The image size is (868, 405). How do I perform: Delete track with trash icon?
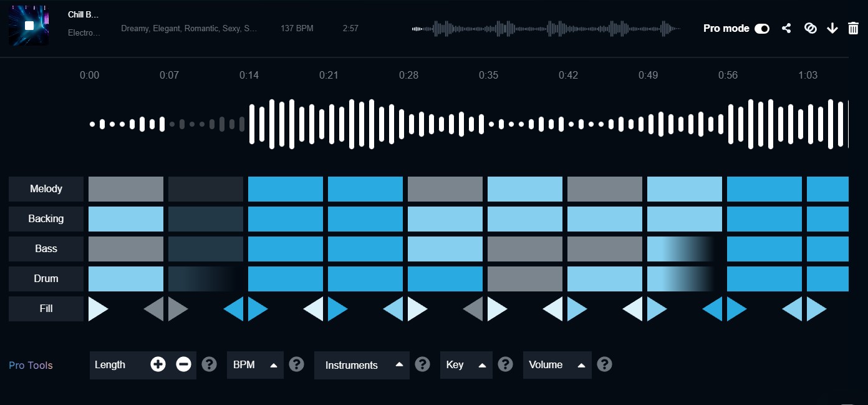[x=853, y=28]
